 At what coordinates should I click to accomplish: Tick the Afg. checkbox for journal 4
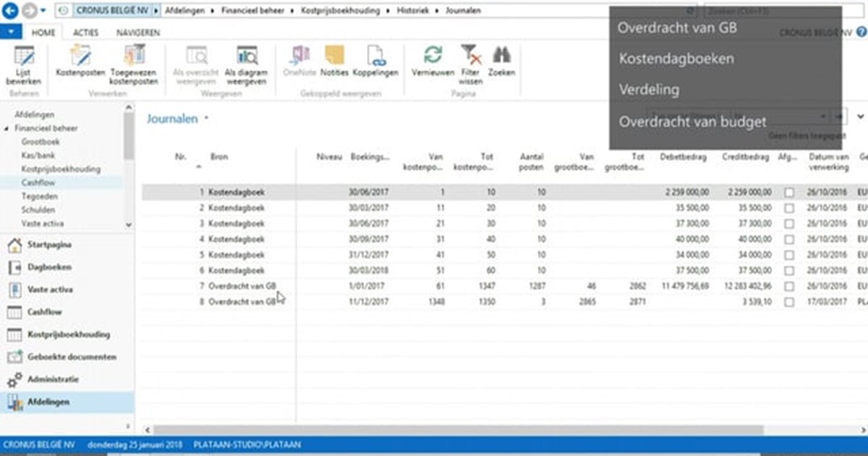coord(788,240)
